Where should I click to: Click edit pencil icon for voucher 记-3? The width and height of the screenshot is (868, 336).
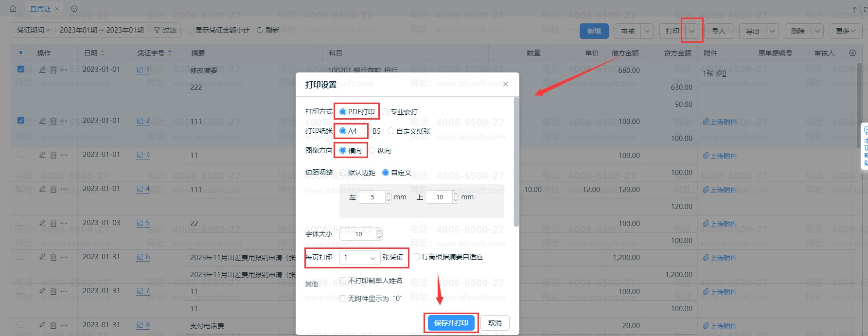[42, 155]
